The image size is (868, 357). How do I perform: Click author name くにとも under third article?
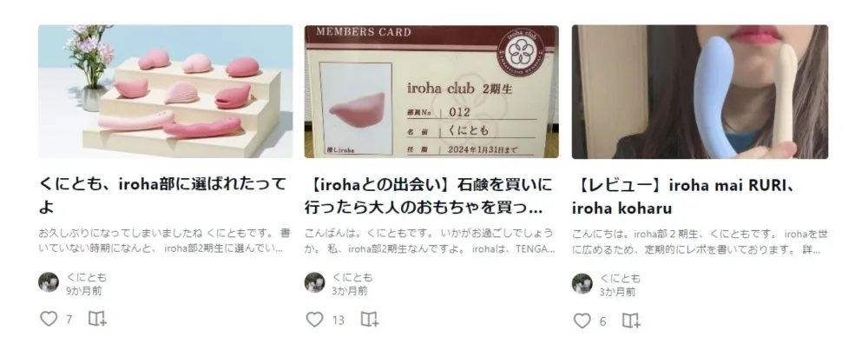[620, 278]
